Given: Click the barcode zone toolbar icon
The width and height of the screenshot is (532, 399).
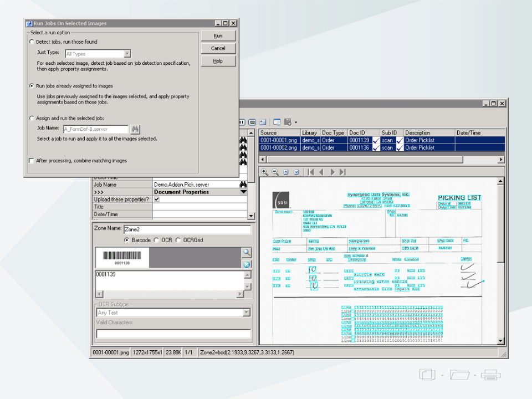Looking at the screenshot, I should (x=252, y=122).
